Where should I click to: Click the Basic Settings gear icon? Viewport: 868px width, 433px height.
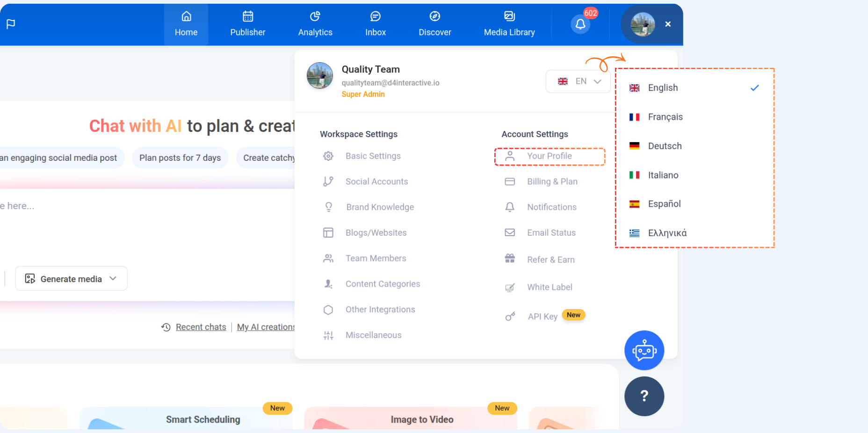(x=328, y=156)
